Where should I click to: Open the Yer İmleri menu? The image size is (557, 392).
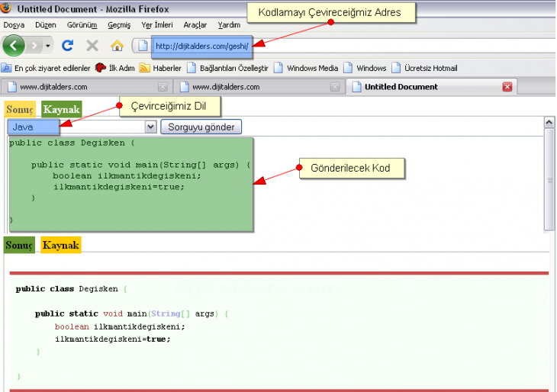click(157, 25)
